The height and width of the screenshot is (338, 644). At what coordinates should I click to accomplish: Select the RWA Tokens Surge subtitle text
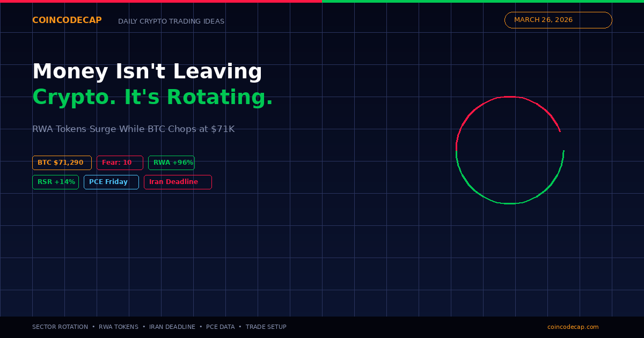click(x=133, y=129)
